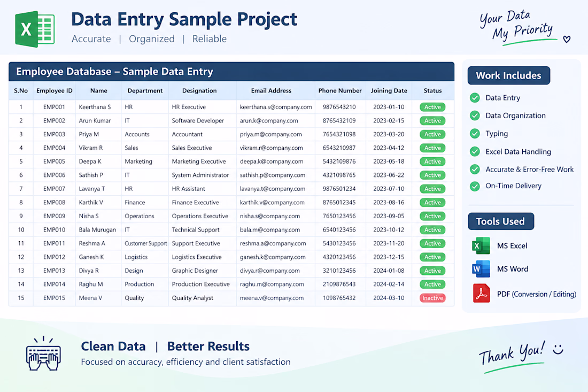The image size is (588, 392).
Task: Select the Status column header
Action: [433, 91]
